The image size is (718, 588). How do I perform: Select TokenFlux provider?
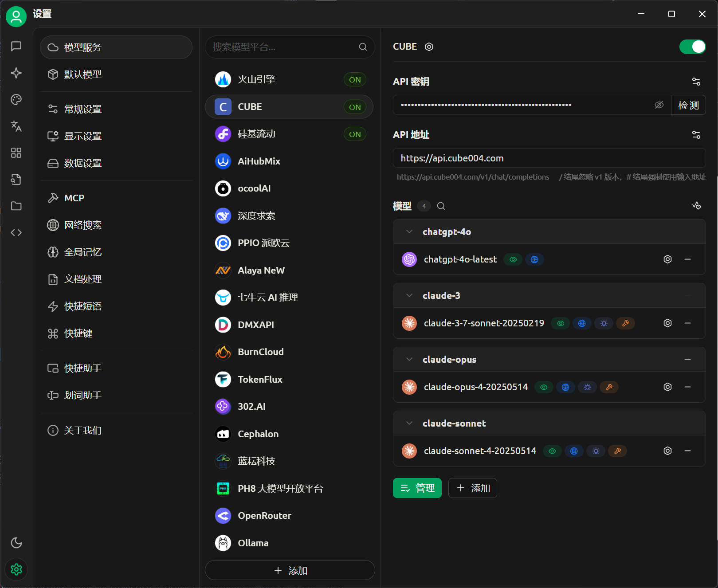[x=289, y=380]
